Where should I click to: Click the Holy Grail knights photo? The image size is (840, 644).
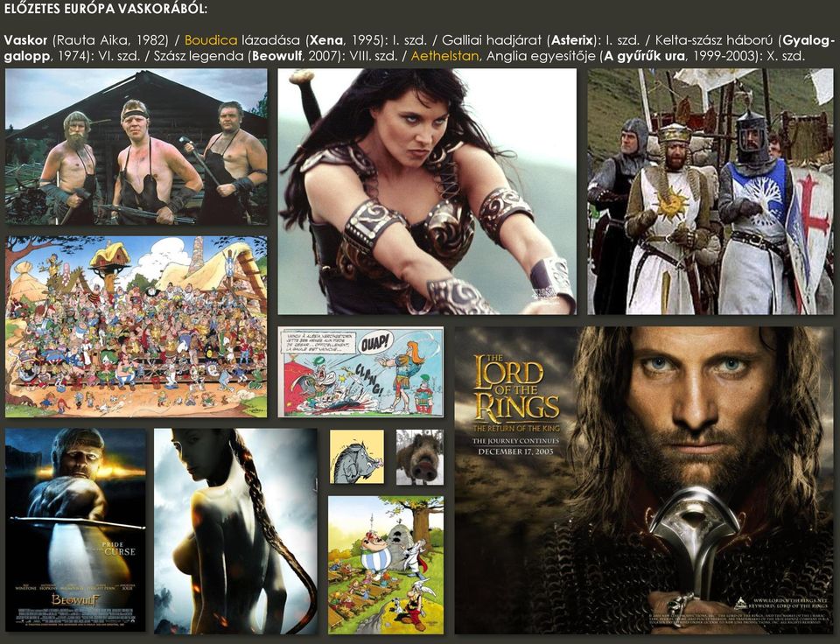[710, 192]
